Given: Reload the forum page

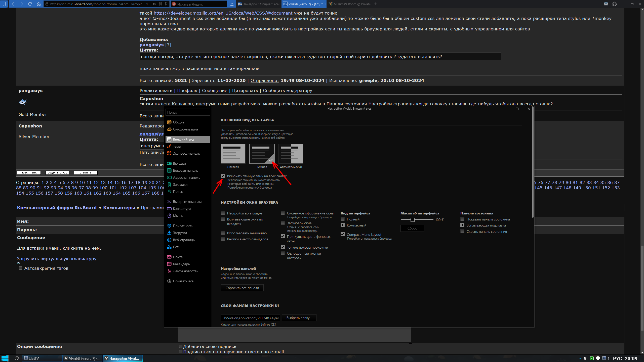Looking at the screenshot, I should point(30,4).
